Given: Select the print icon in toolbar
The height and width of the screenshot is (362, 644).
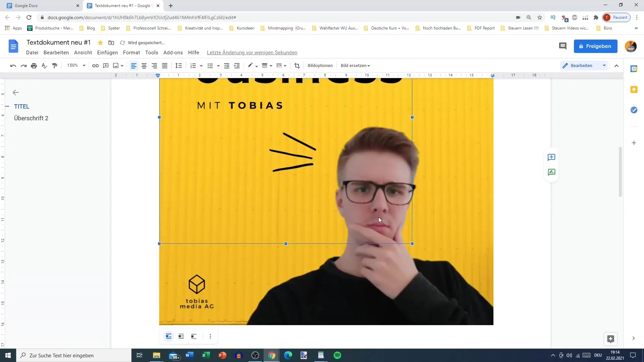Looking at the screenshot, I should point(34,65).
